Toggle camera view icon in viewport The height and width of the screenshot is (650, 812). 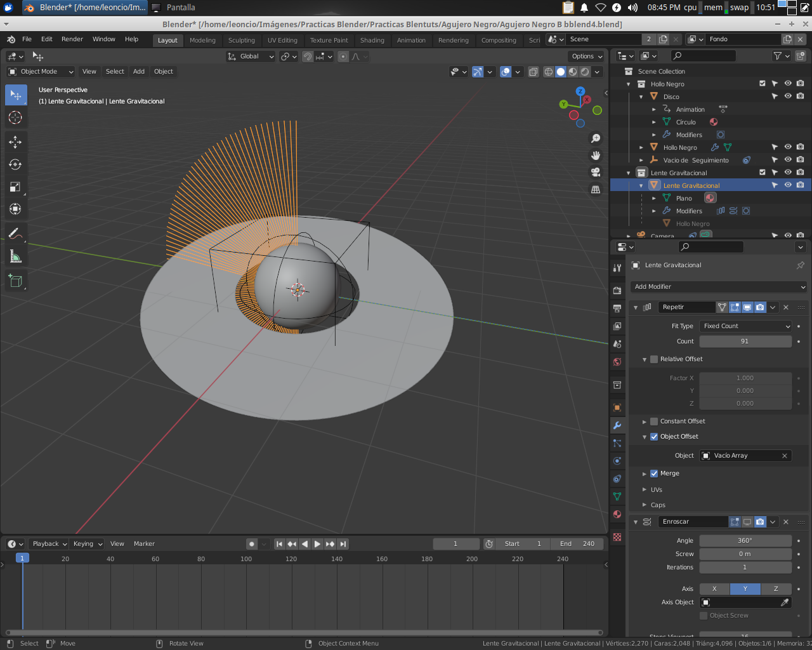[596, 172]
